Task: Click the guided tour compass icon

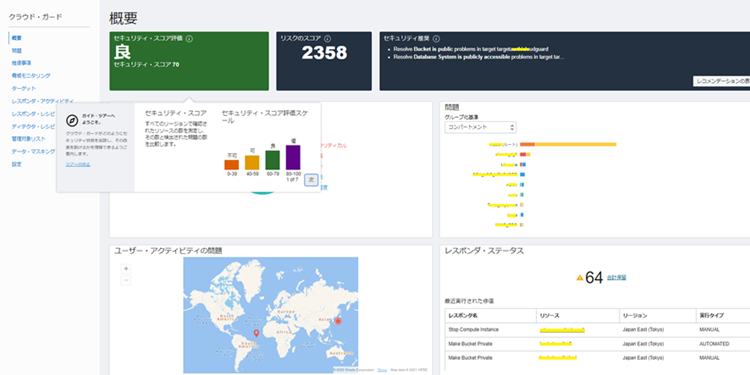Action: pos(72,120)
